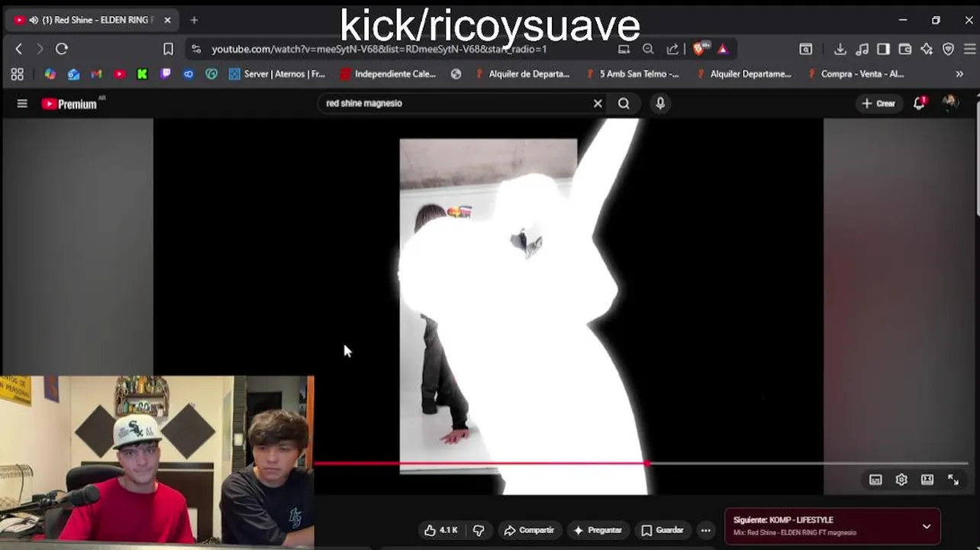Image resolution: width=980 pixels, height=550 pixels.
Task: Open Brave Rewards triangle icon
Action: click(723, 49)
